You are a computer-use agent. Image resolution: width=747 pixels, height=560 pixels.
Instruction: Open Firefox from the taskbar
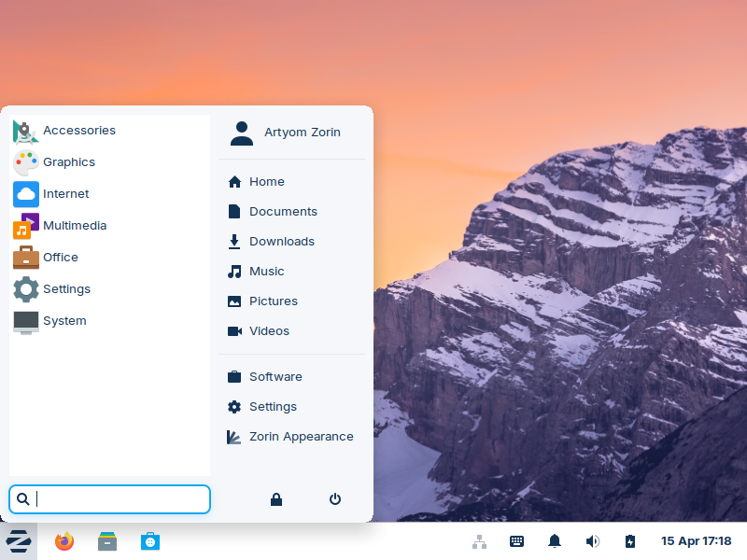click(63, 541)
